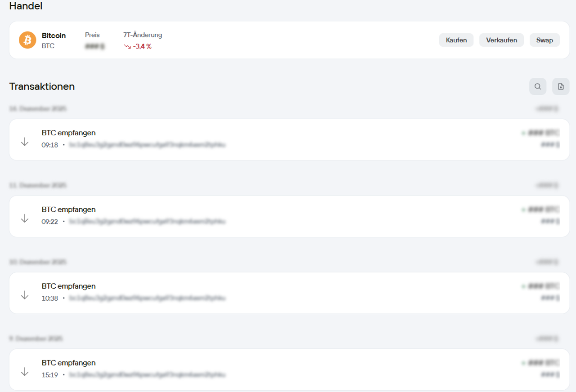Click the export transactions file icon
This screenshot has width=576, height=392.
(561, 87)
